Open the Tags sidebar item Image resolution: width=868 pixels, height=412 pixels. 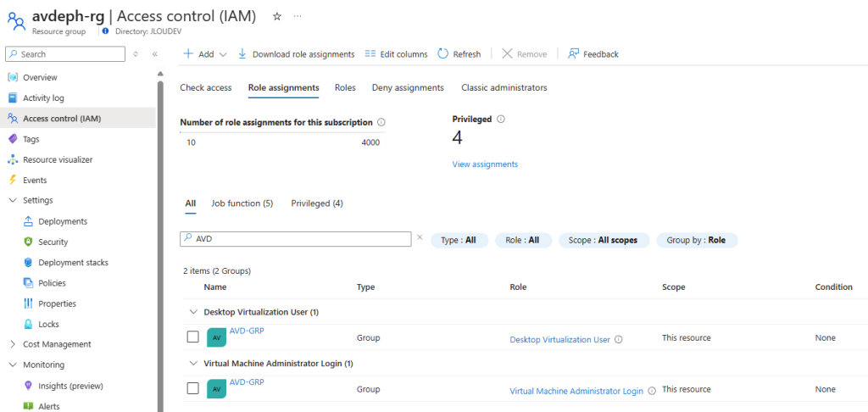click(x=31, y=139)
